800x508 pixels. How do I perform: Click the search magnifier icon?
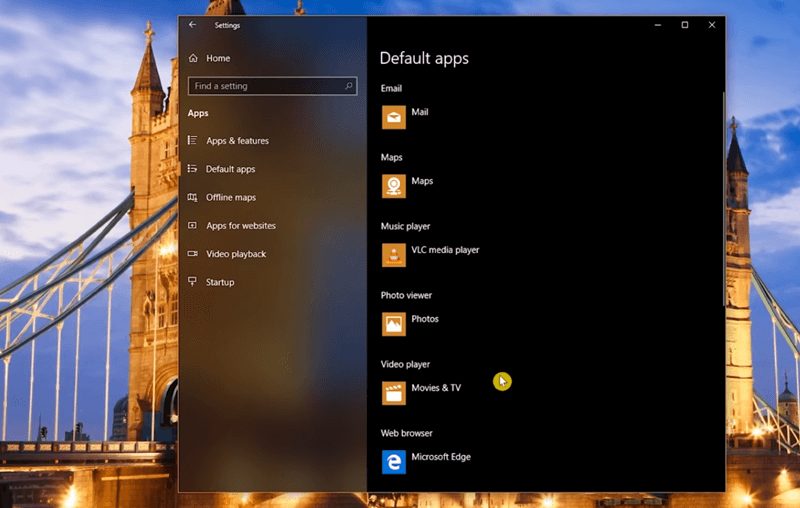click(349, 86)
